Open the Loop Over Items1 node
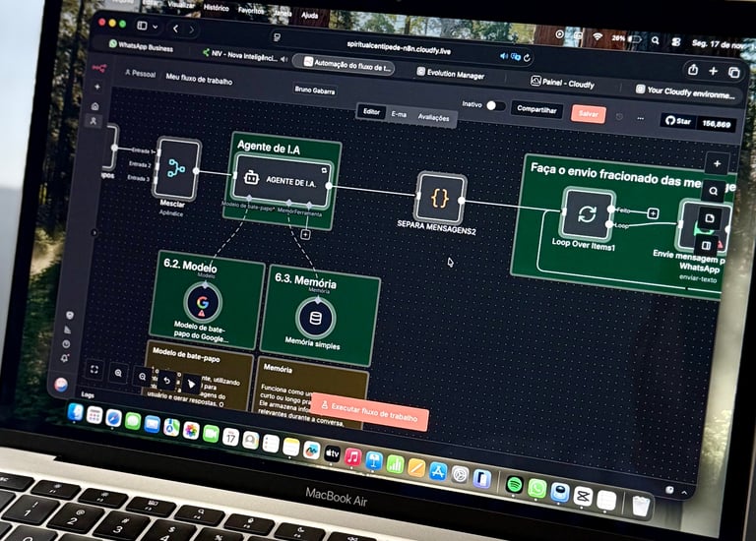 587,213
